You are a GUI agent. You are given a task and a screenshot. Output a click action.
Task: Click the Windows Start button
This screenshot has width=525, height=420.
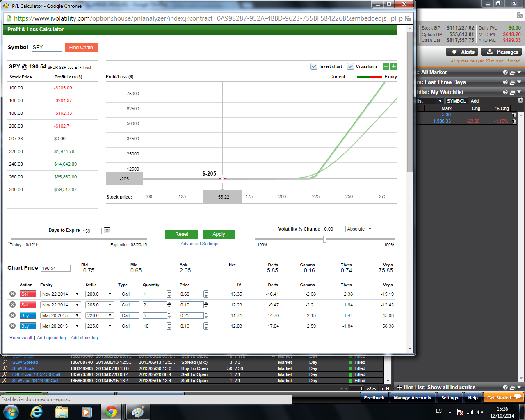pyautogui.click(x=11, y=412)
